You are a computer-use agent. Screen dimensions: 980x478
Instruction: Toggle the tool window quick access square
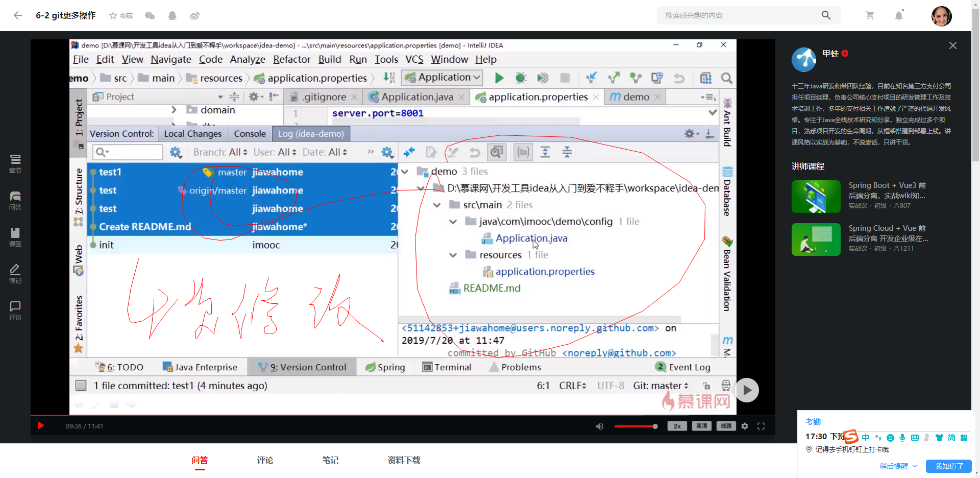pyautogui.click(x=81, y=385)
